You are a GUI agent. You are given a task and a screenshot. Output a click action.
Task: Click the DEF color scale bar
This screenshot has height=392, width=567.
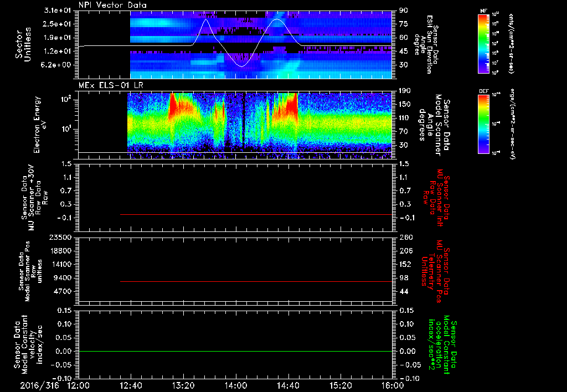coord(484,123)
